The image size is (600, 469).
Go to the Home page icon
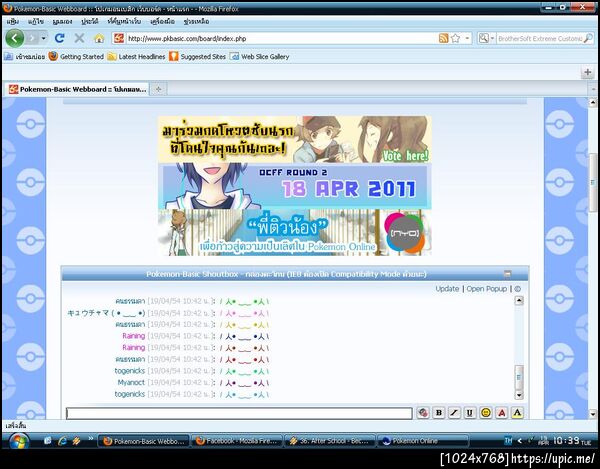tap(99, 38)
